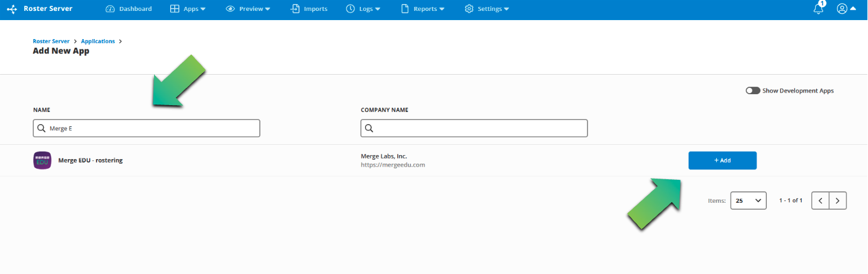Expand the Apps menu
The image size is (868, 274).
point(188,9)
